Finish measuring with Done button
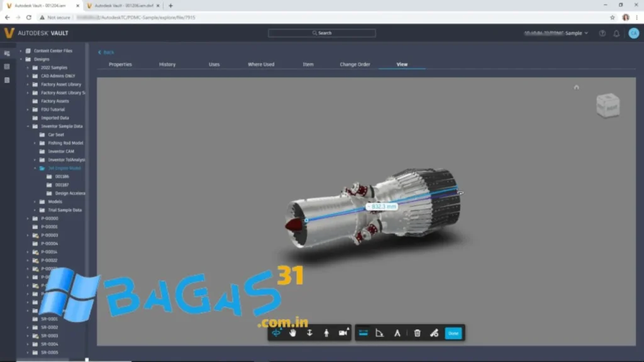Screen dimensions: 644x362 pyautogui.click(x=453, y=333)
